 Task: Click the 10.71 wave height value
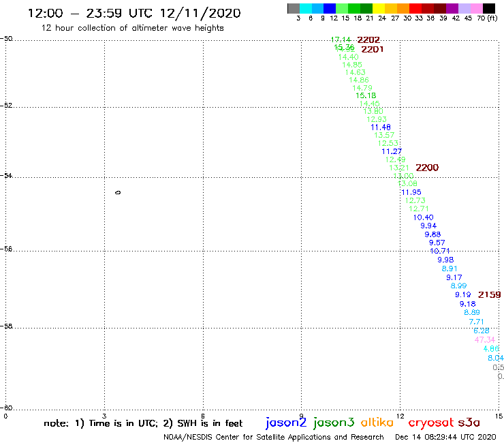[440, 251]
